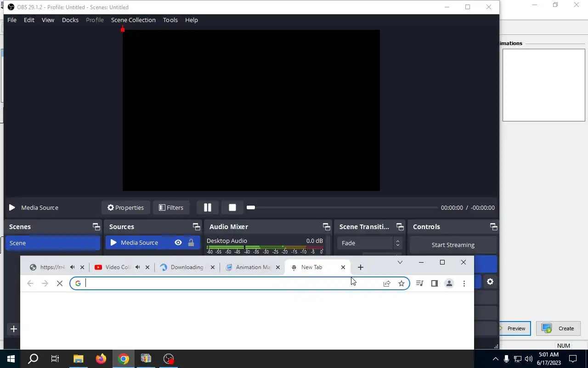
Task: Close the https://rr4 browser tab
Action: click(x=82, y=267)
